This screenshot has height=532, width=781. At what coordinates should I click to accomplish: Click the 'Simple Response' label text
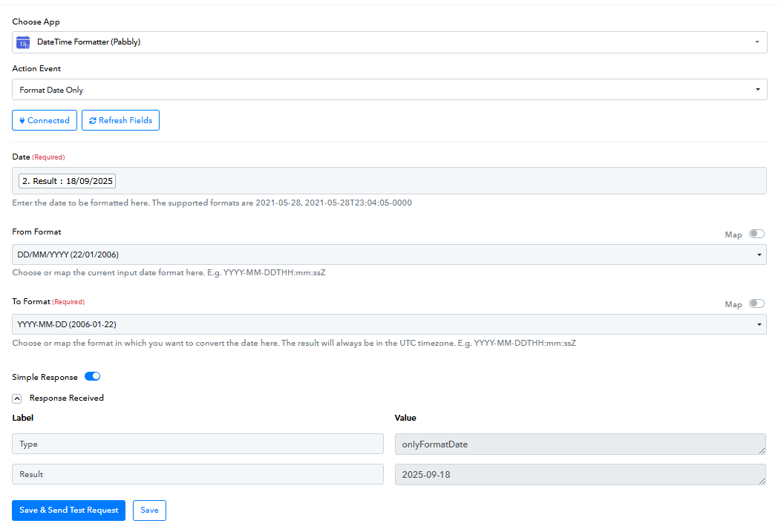(x=45, y=377)
